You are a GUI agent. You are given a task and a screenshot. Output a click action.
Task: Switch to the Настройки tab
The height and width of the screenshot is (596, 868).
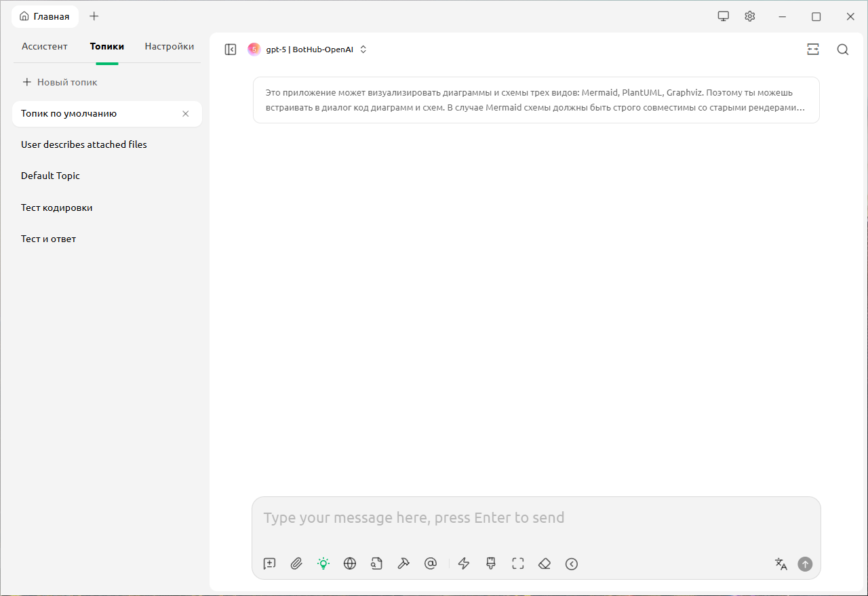pyautogui.click(x=169, y=46)
